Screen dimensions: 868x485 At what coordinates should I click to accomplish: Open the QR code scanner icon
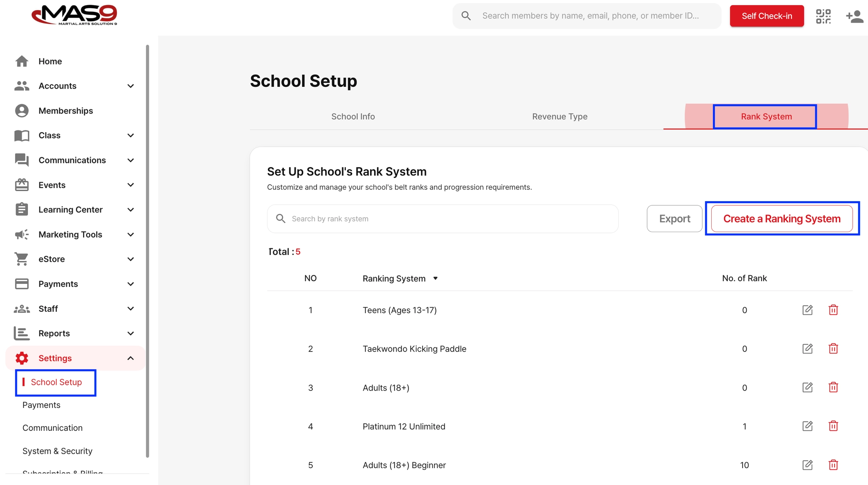[x=823, y=17]
